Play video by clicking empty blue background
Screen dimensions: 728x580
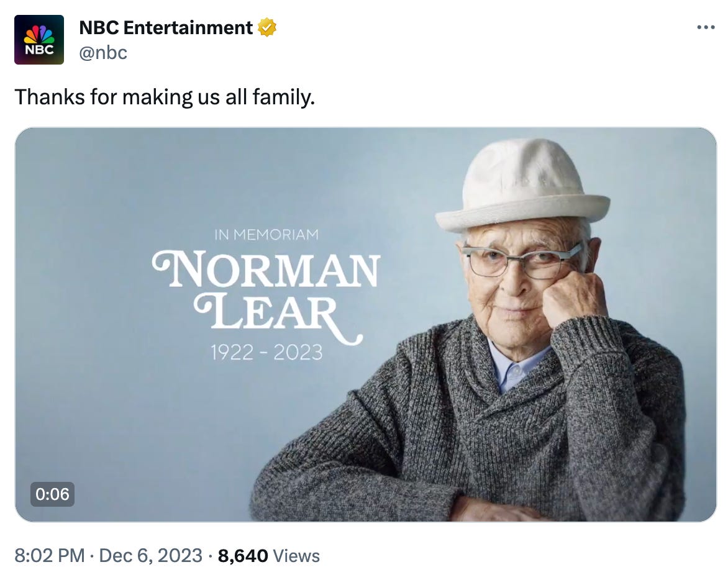(124, 404)
